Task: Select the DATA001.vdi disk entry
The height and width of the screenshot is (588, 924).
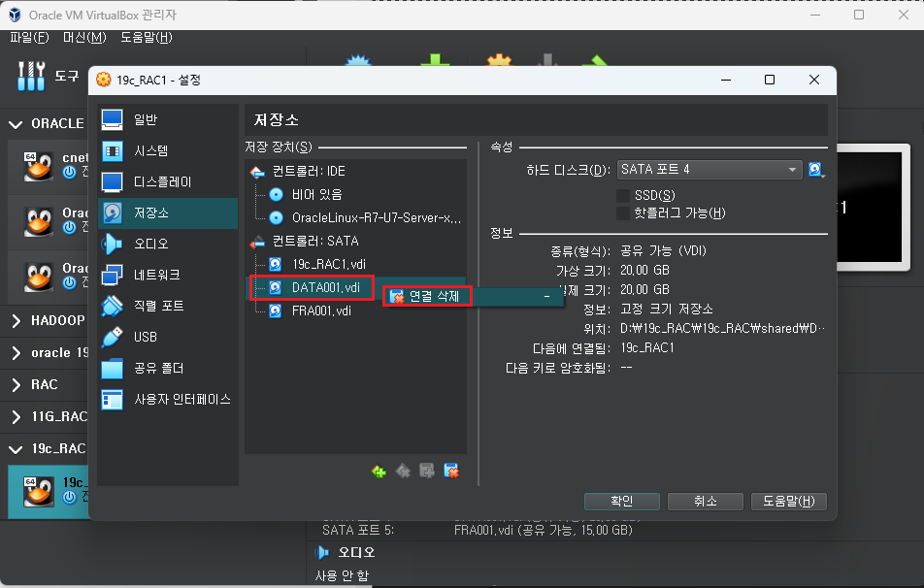Action: (325, 287)
